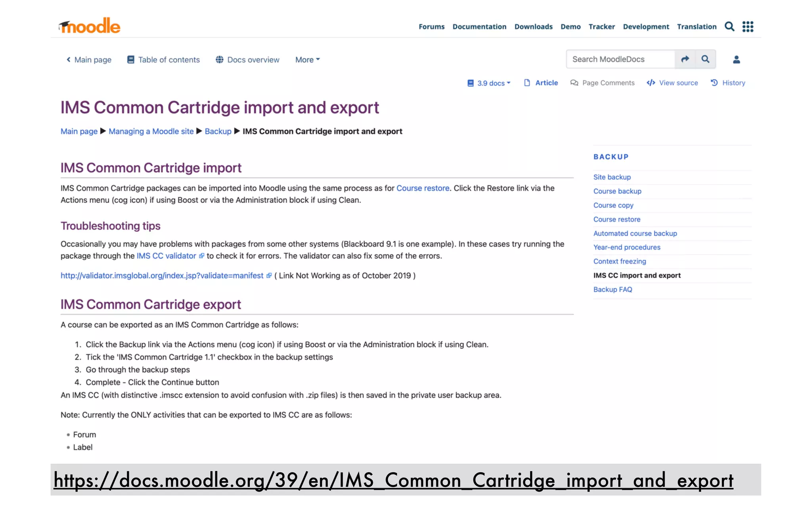
Task: Go back to Main page in docs toolbar
Action: pos(89,60)
